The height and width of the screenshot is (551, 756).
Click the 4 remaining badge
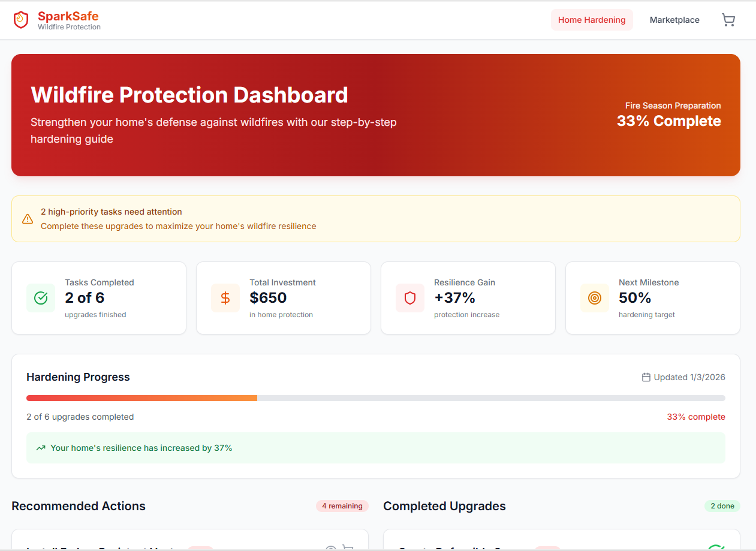[x=342, y=505]
